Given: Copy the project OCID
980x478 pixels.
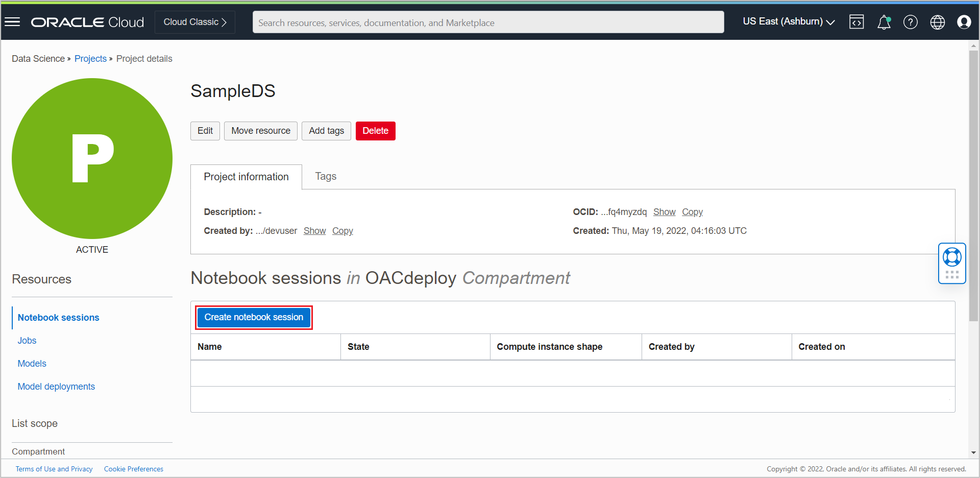Looking at the screenshot, I should (692, 212).
